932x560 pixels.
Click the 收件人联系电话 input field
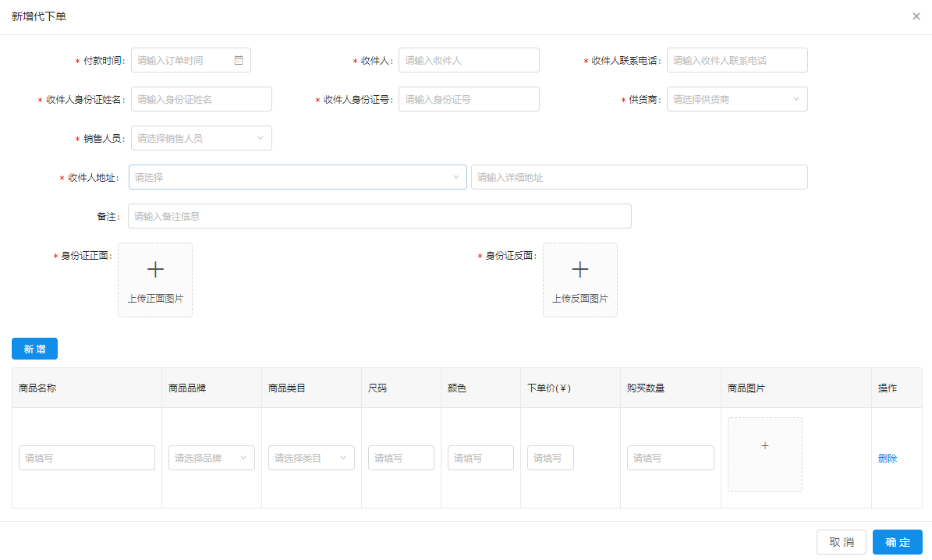tap(737, 60)
